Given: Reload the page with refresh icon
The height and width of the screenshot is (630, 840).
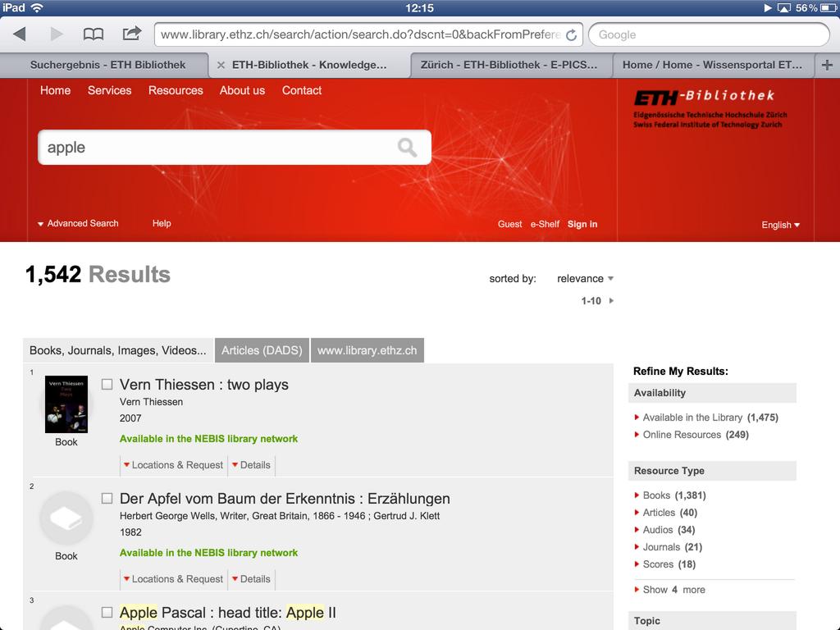Looking at the screenshot, I should point(571,34).
